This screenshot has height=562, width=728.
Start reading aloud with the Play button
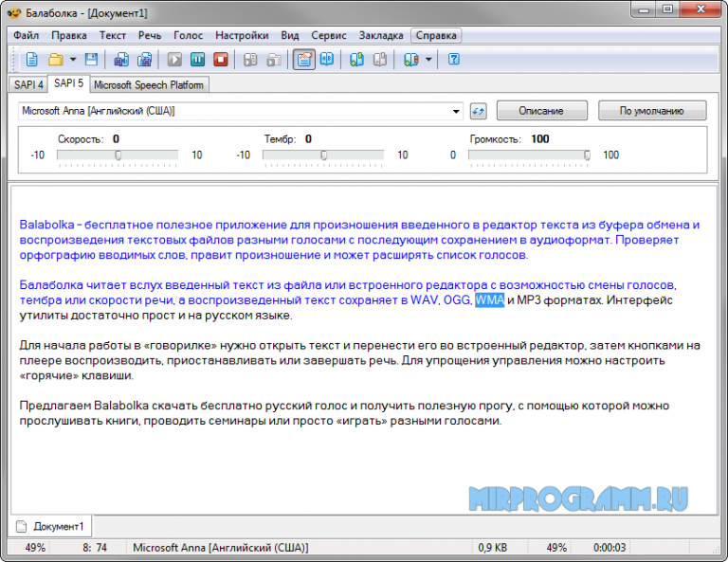point(174,60)
